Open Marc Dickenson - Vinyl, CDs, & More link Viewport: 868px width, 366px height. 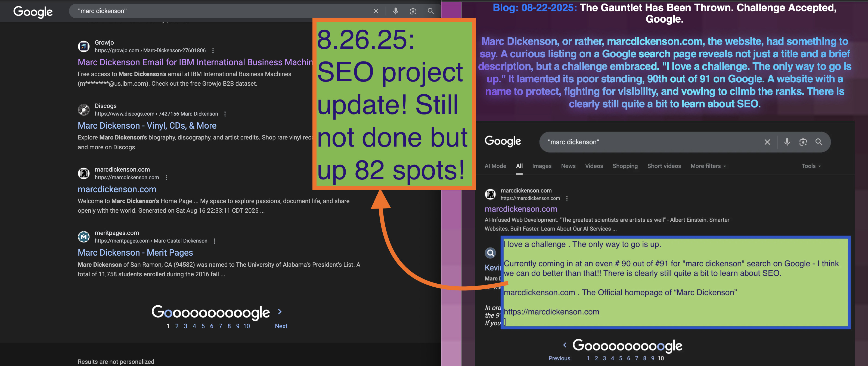click(x=147, y=126)
